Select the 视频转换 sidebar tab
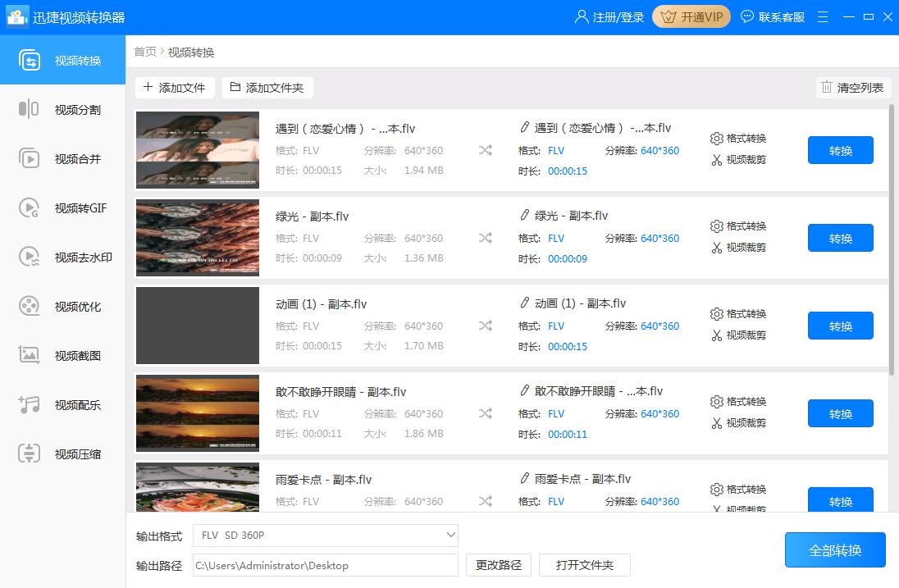The width and height of the screenshot is (899, 588). tap(62, 59)
